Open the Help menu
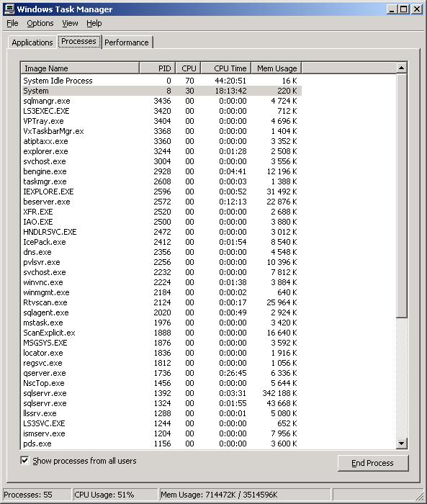Screen dimensions: 427x504 (94, 23)
